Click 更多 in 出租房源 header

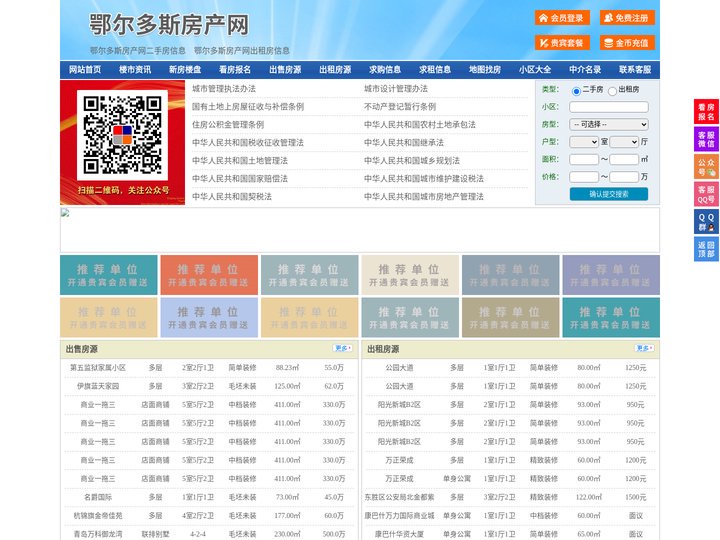point(644,349)
